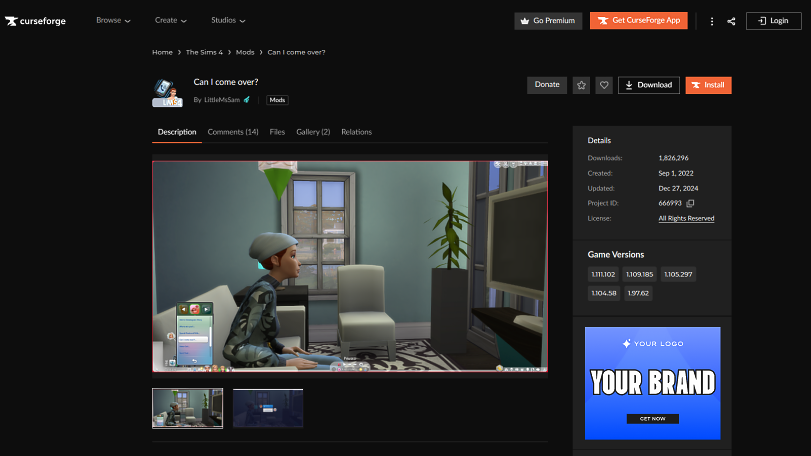Click the mod's avatar image

pyautogui.click(x=166, y=92)
